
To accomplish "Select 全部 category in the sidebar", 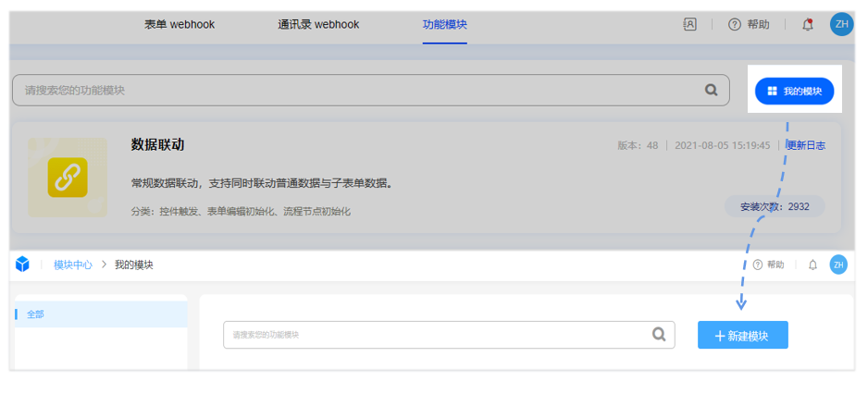I will pyautogui.click(x=35, y=314).
